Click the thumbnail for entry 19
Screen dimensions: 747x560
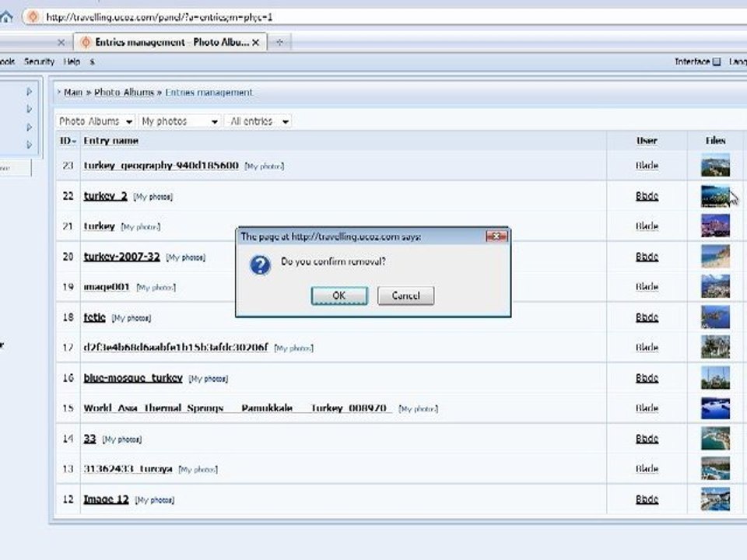(715, 287)
